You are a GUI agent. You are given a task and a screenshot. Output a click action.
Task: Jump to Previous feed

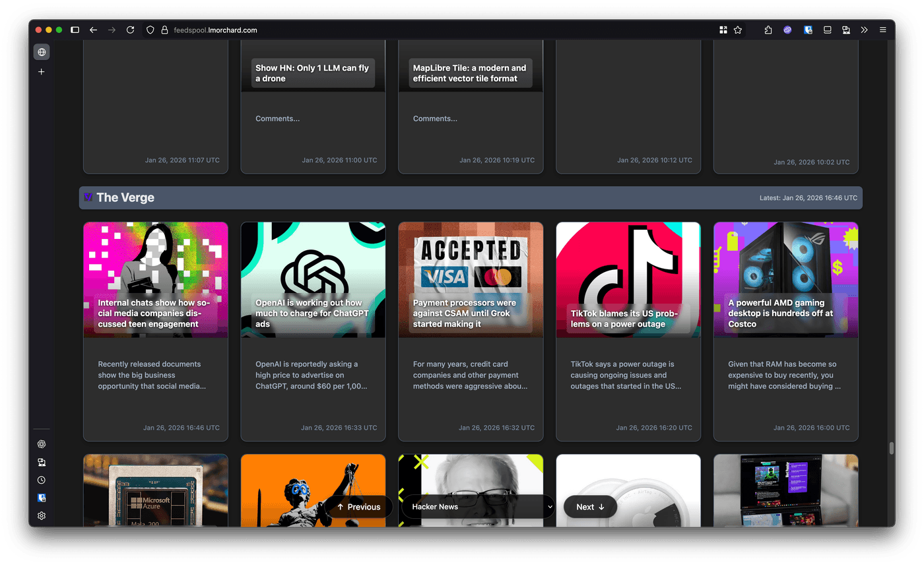click(358, 507)
